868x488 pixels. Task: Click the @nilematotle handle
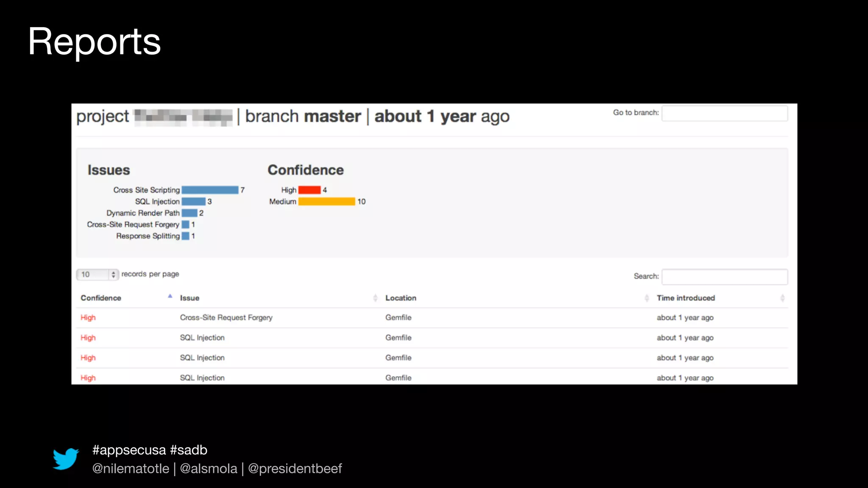pos(131,469)
